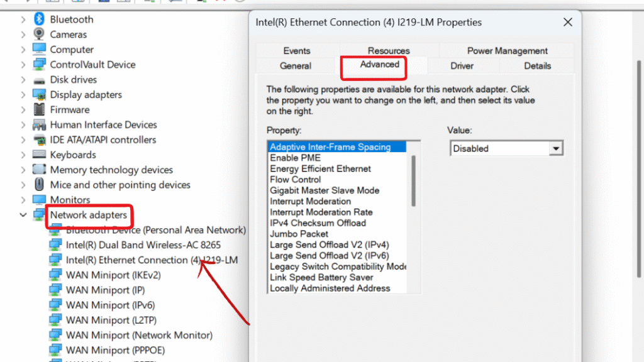Click the ControlVault Device icon
644x362 pixels.
(39, 64)
